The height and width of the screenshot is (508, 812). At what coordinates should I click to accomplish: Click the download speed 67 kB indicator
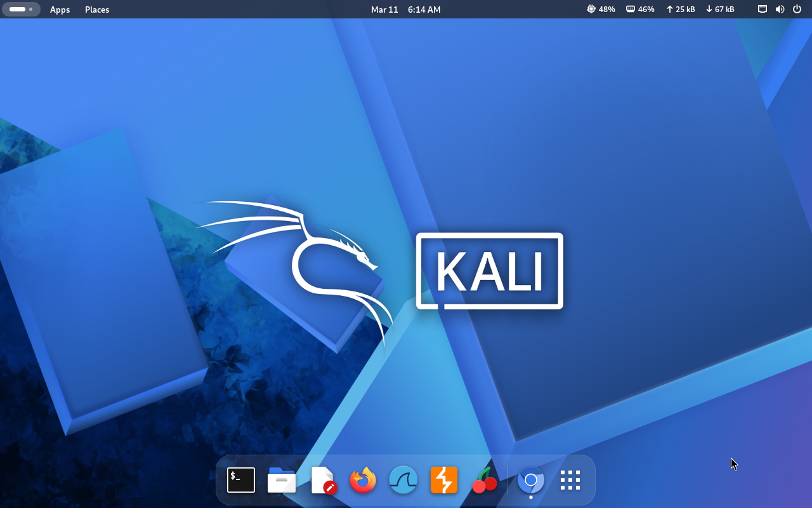tap(720, 10)
